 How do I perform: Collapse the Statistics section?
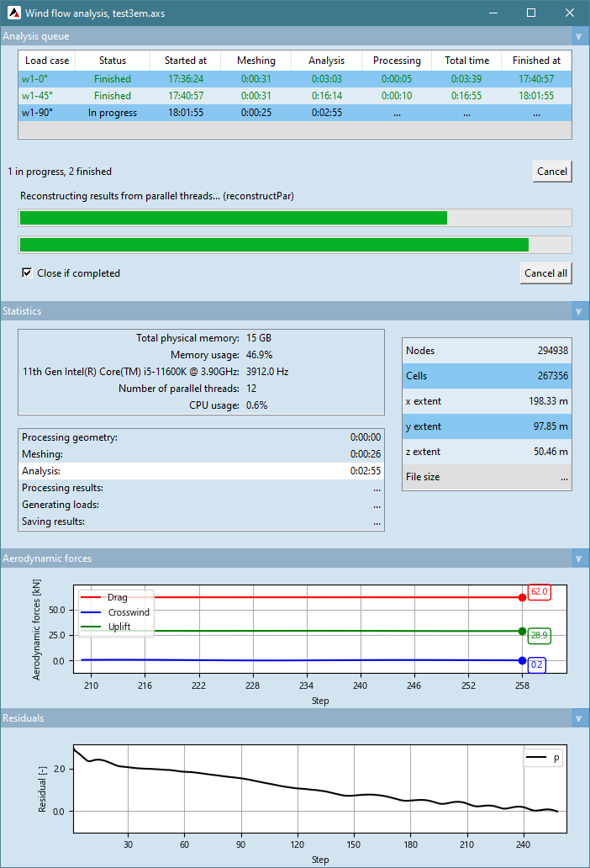(x=578, y=311)
